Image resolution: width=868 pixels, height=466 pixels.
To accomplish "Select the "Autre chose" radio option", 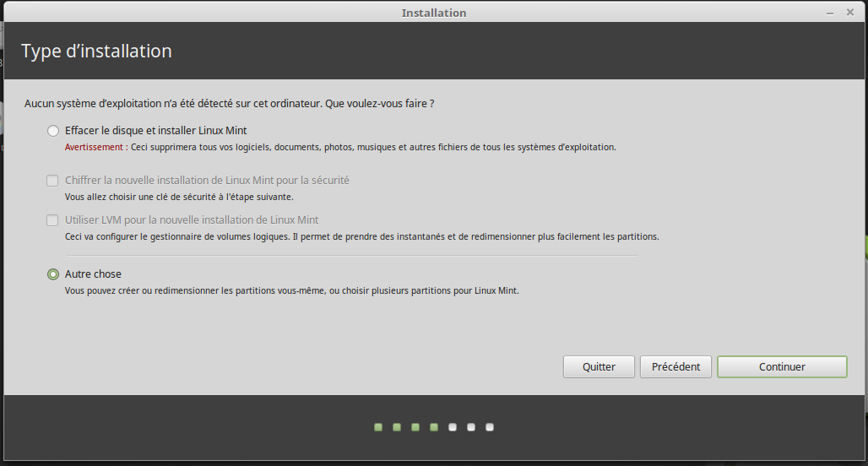I will tap(53, 274).
